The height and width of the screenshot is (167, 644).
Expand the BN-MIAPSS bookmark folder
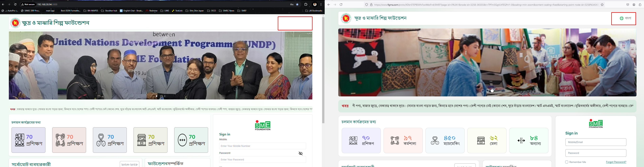coord(91,11)
